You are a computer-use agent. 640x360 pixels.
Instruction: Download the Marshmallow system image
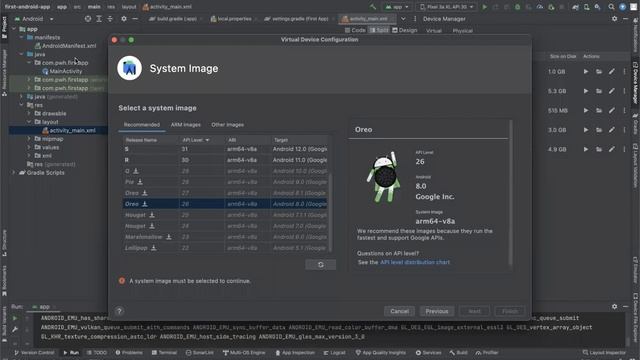(169, 237)
